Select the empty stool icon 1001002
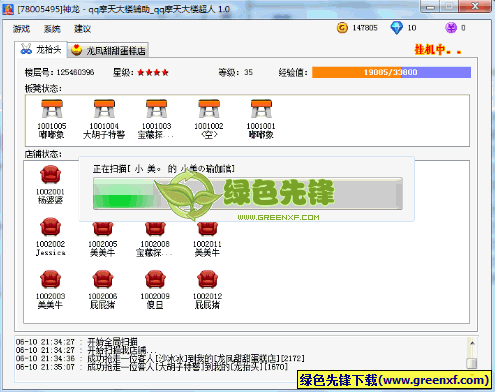495x392 pixels. coord(209,109)
